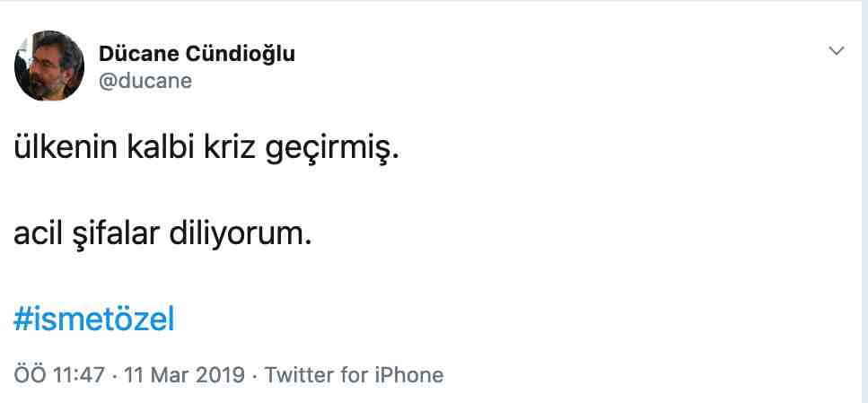868x403 pixels.
Task: Click the word 'ülkenin' in the tweet
Action: [66, 150]
